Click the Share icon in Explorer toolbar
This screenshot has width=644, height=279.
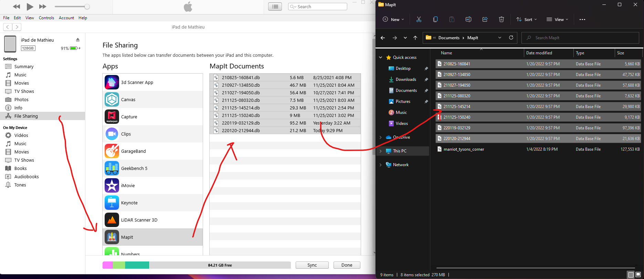[485, 20]
